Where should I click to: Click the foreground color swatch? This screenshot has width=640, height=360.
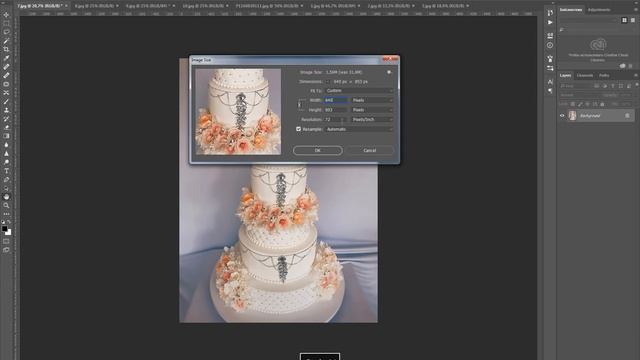[x=4, y=229]
